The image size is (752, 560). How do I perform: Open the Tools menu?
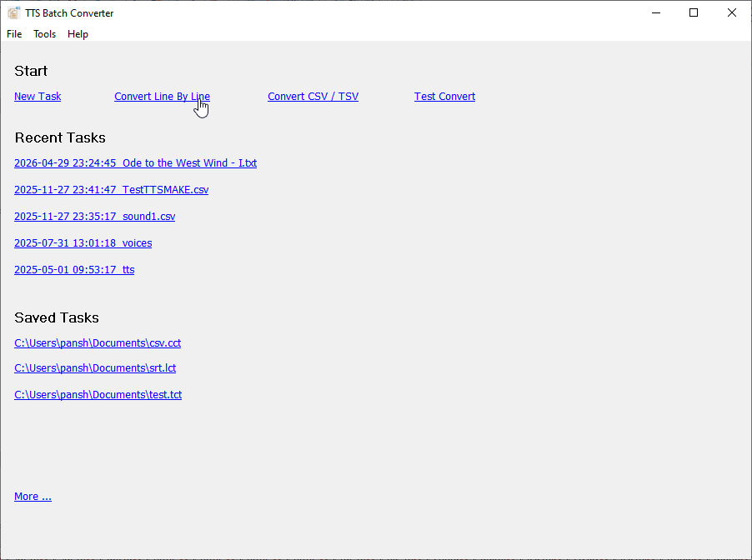[x=44, y=34]
